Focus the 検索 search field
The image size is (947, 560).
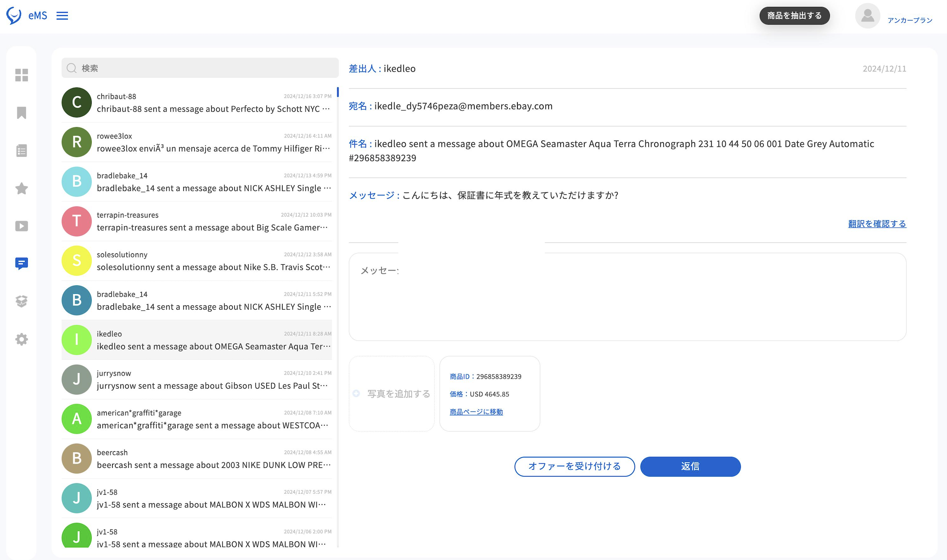[200, 68]
